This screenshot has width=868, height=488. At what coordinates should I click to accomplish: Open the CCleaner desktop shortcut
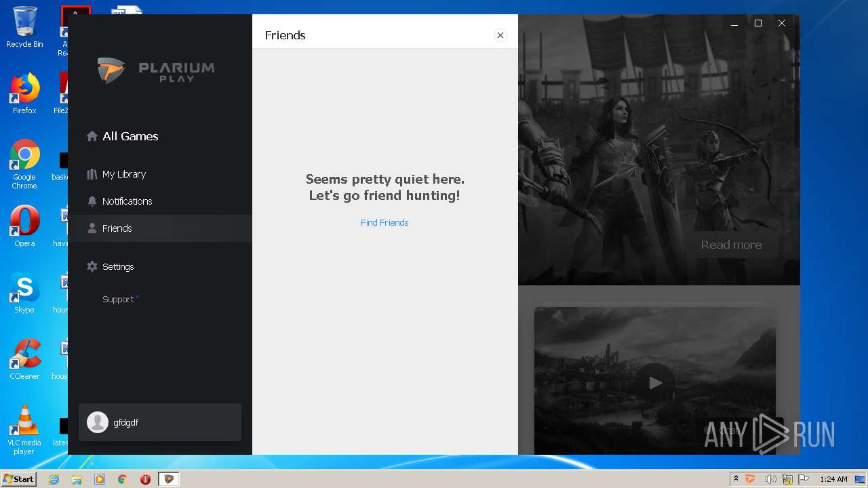click(x=24, y=359)
